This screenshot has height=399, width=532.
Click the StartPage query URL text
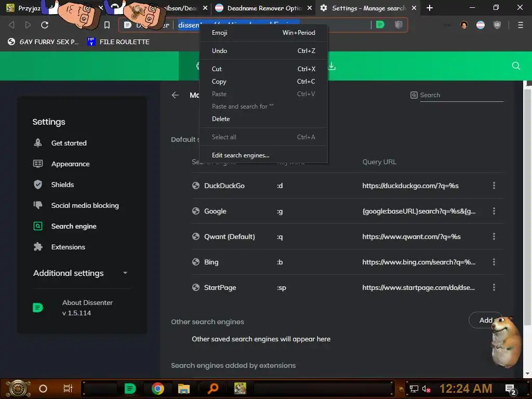pos(419,287)
